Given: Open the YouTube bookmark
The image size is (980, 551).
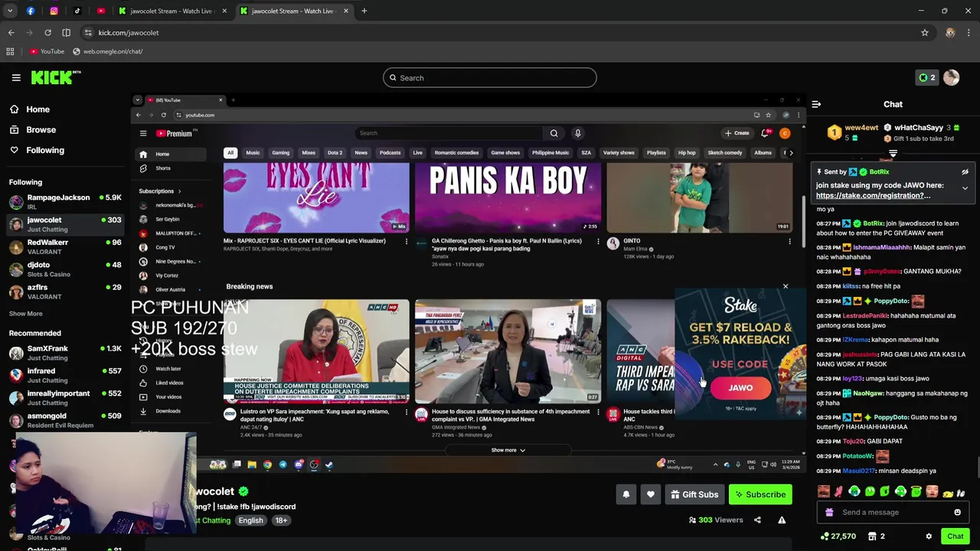Looking at the screenshot, I should tap(47, 51).
